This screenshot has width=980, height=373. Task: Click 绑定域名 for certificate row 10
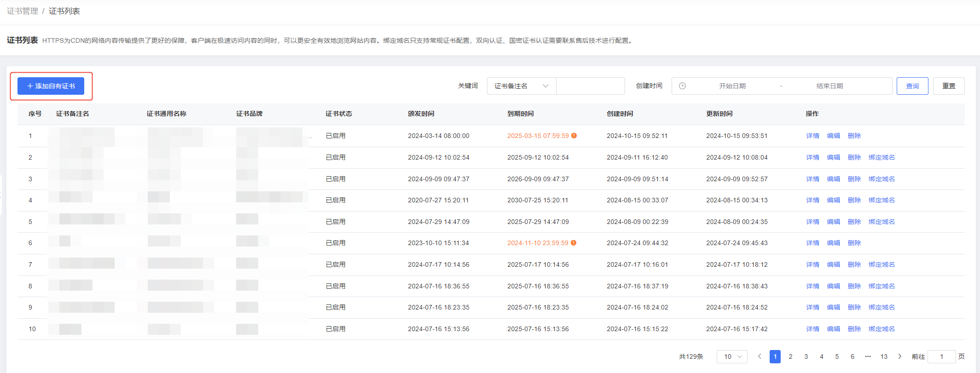(882, 329)
